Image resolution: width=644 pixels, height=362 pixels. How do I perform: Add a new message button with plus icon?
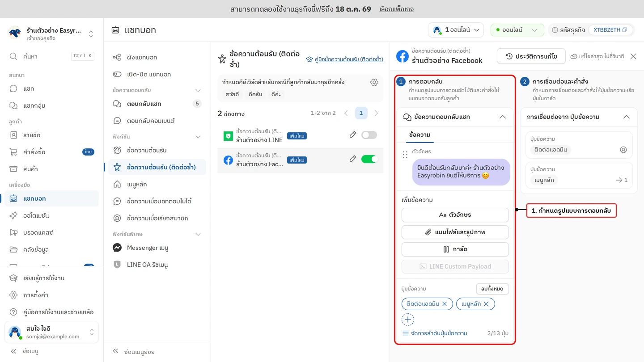point(408,320)
